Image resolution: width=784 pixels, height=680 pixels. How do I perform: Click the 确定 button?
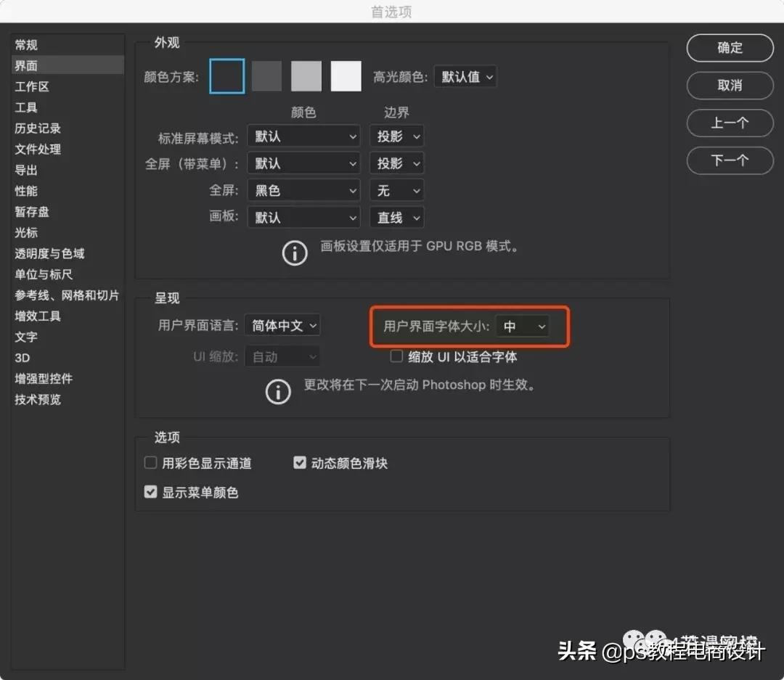tap(730, 48)
